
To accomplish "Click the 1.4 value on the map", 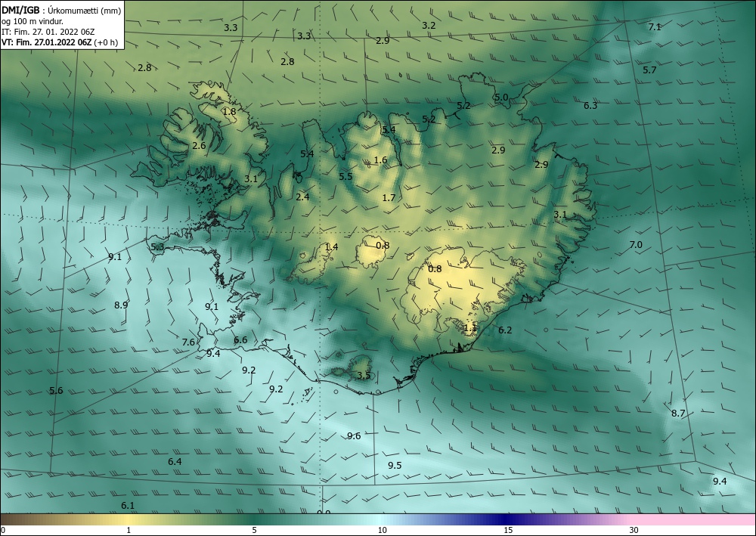I will pos(331,247).
